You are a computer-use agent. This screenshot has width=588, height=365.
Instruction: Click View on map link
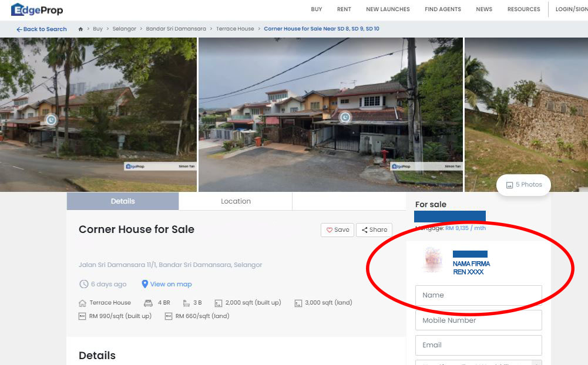click(x=170, y=284)
